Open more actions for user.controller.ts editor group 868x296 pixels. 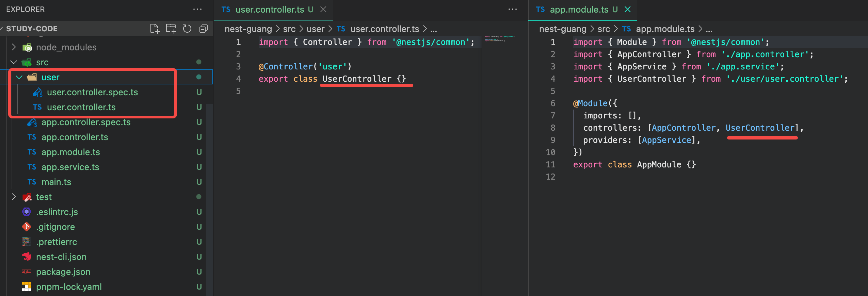(513, 9)
